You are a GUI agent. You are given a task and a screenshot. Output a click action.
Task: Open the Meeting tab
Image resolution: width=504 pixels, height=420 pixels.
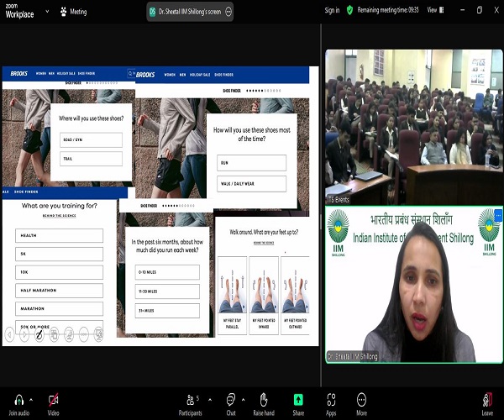point(74,12)
